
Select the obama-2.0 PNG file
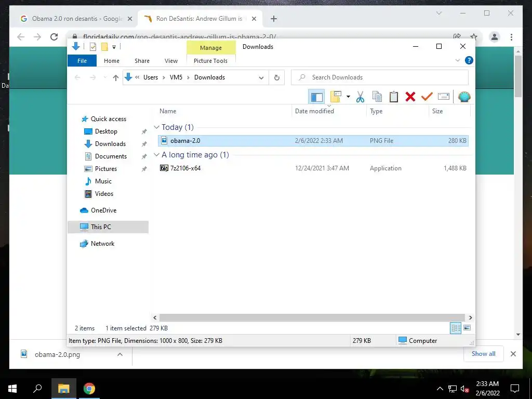point(313,140)
